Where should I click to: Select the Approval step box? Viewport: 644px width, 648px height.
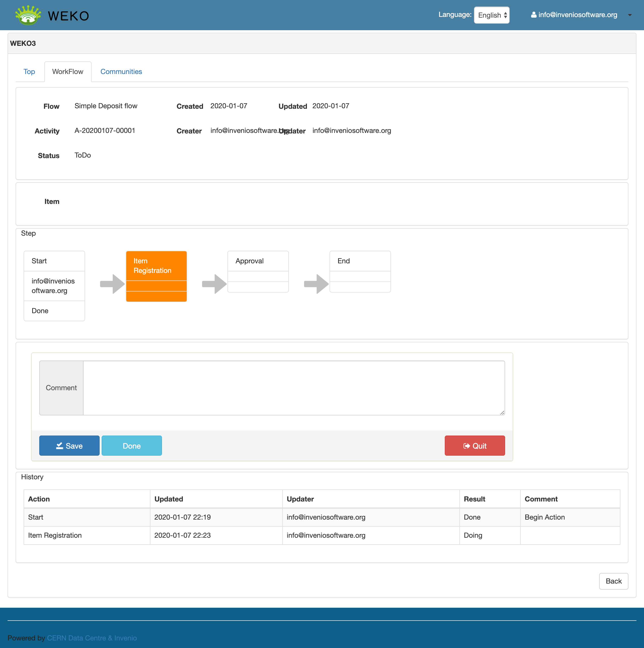point(258,271)
